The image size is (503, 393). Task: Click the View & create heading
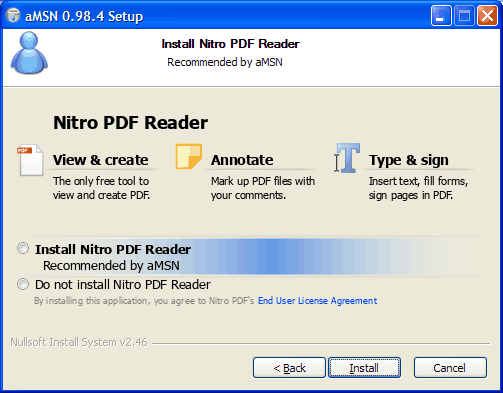(100, 160)
